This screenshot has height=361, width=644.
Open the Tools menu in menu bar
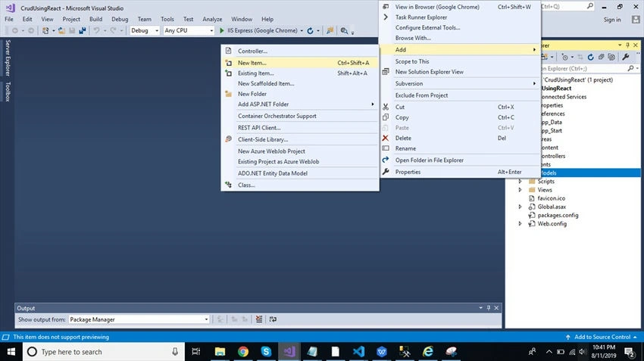point(167,19)
